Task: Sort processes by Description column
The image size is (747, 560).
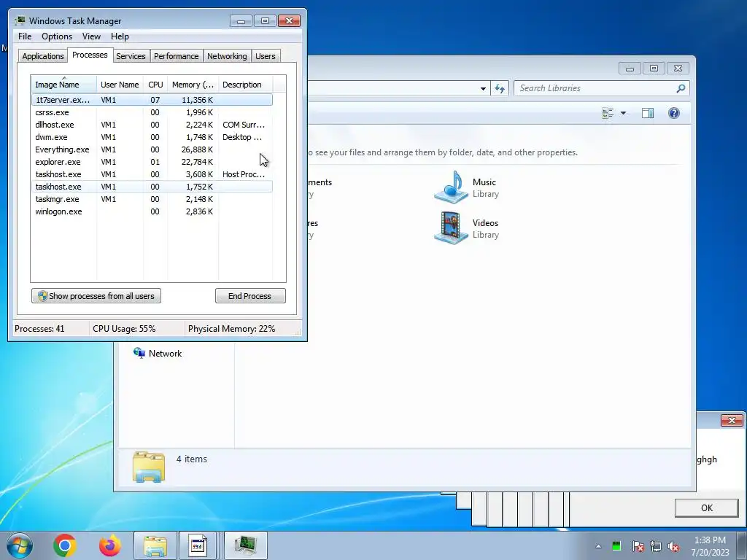Action: 245,85
